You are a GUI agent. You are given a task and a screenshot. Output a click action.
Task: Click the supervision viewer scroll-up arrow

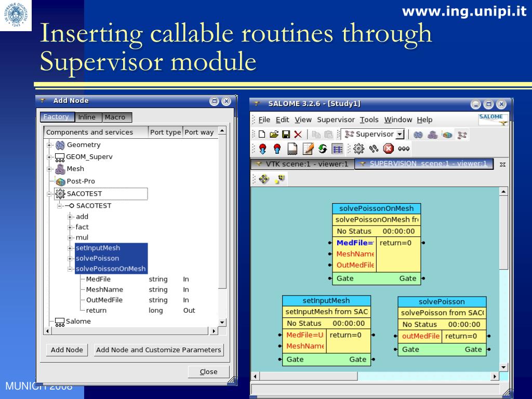click(x=503, y=192)
